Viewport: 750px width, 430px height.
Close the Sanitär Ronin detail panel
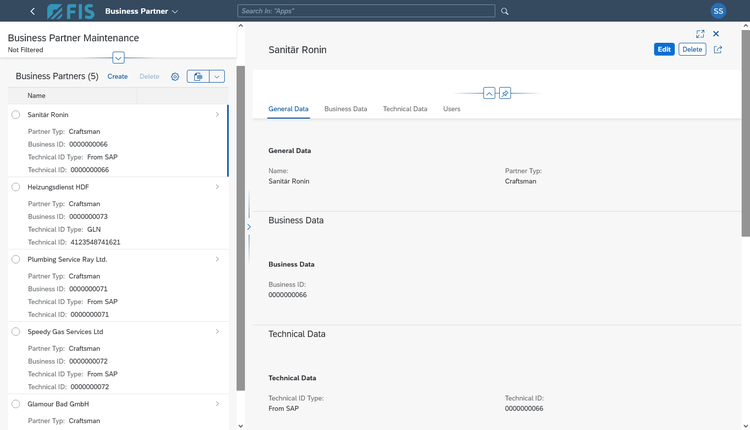tap(716, 34)
